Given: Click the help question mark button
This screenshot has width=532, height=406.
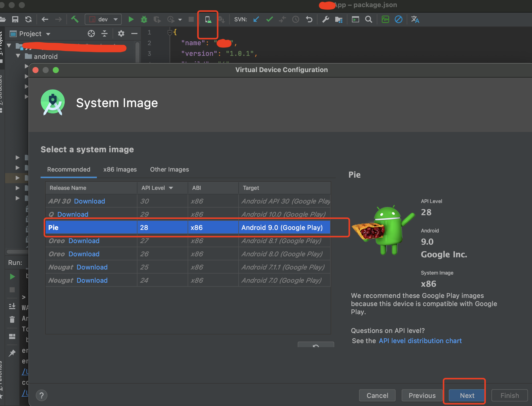Looking at the screenshot, I should (42, 395).
